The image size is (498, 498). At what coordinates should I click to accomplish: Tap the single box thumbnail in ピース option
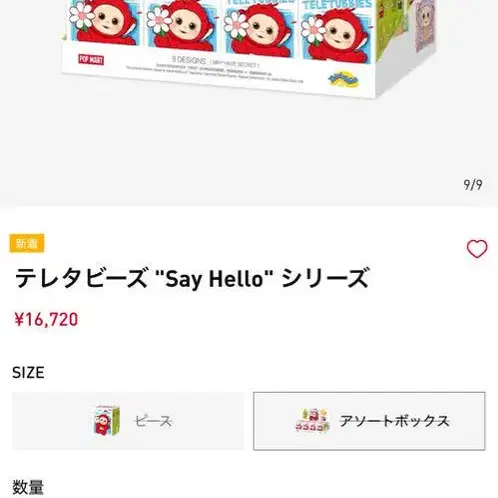pos(106,421)
